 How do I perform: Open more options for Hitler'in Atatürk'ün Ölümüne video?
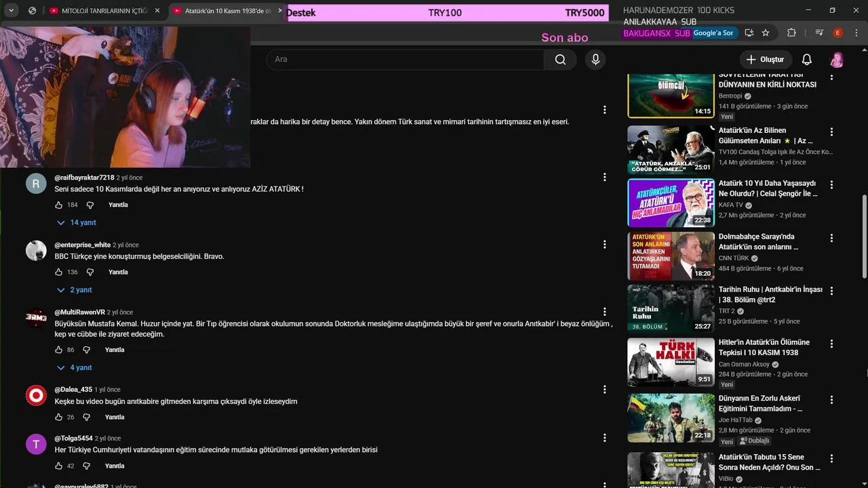click(x=831, y=344)
